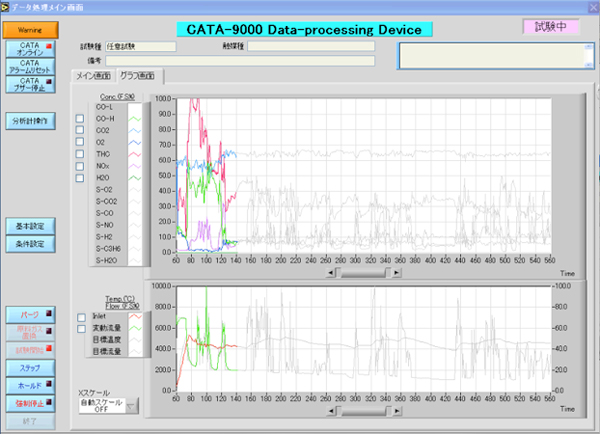
Task: Click the 試験種 input field
Action: [141, 46]
